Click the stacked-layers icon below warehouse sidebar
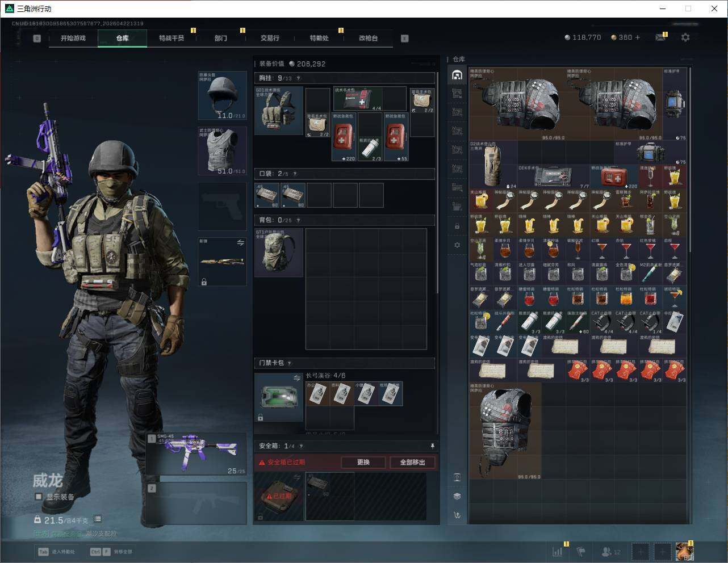Viewport: 728px width, 563px height. (x=457, y=496)
